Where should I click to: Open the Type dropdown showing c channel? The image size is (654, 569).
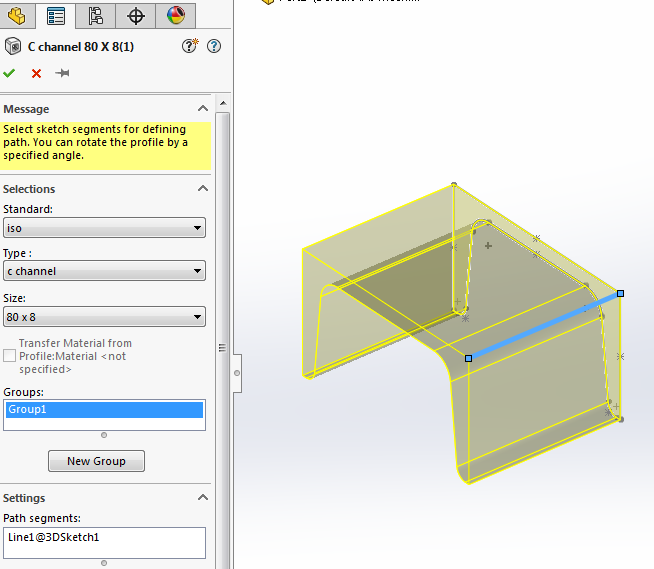(x=104, y=271)
